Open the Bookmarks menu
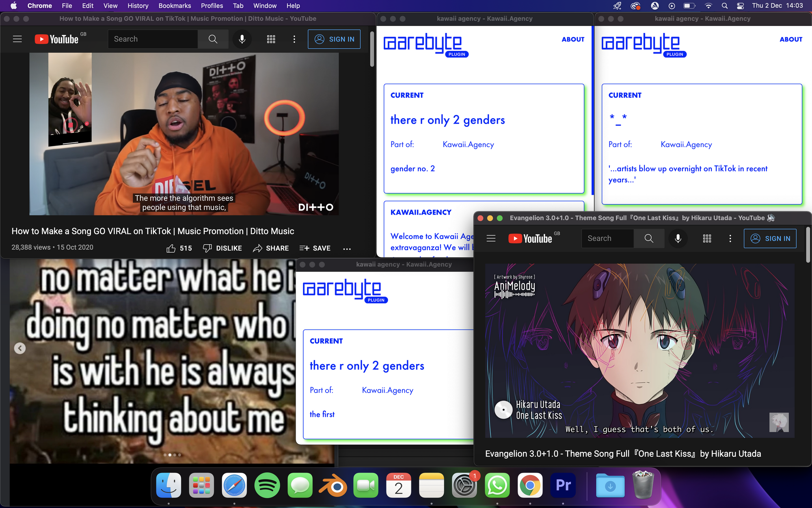Screen dimensions: 812x508 (175, 6)
